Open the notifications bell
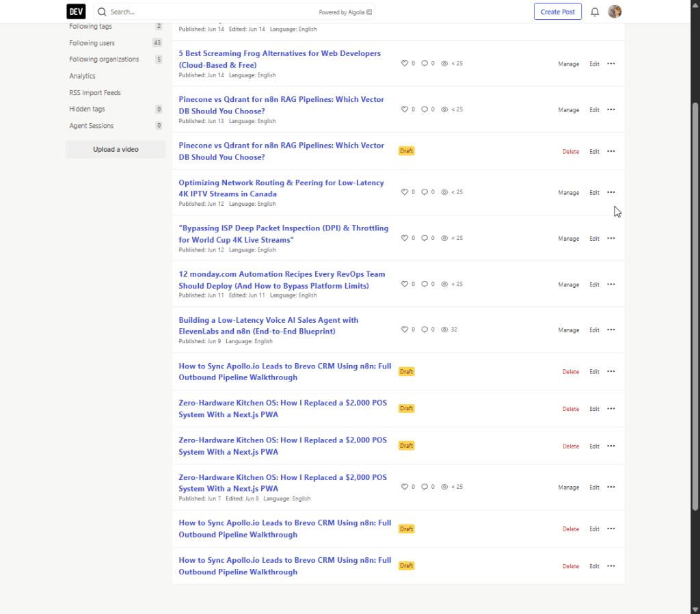 tap(595, 12)
